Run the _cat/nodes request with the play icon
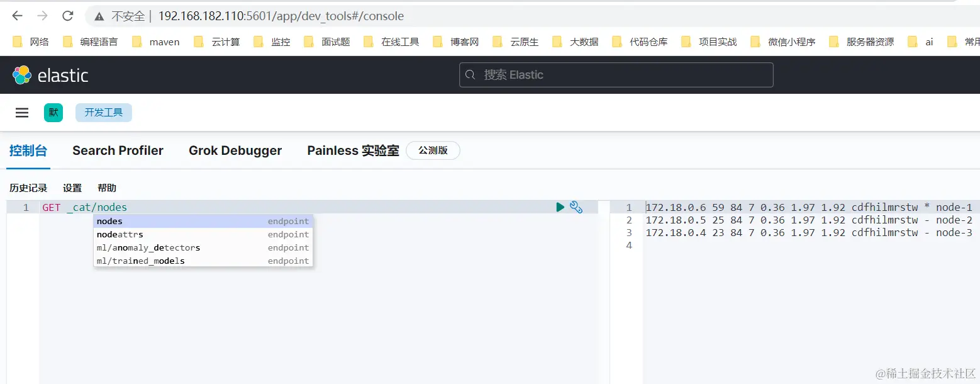The image size is (980, 384). (x=560, y=206)
